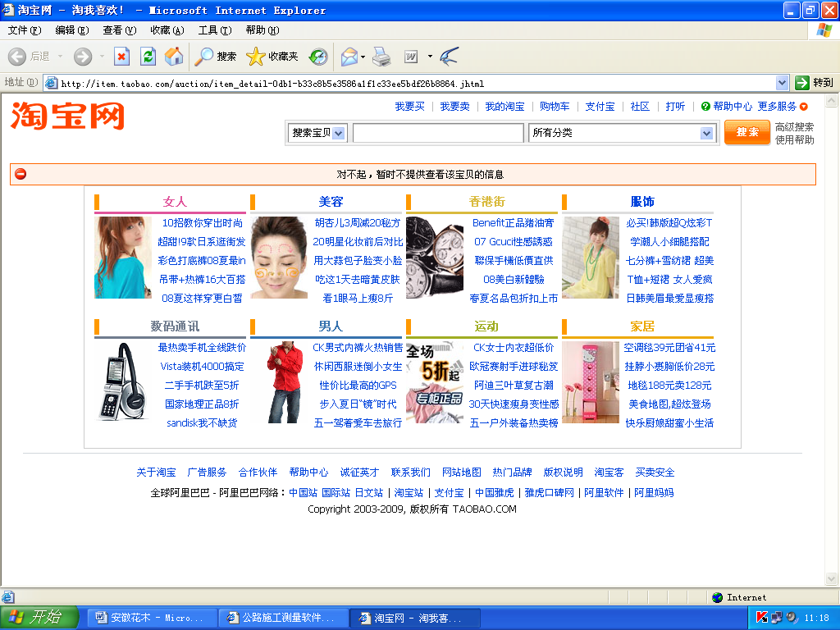
Task: Click the Stop loading icon
Action: click(121, 57)
